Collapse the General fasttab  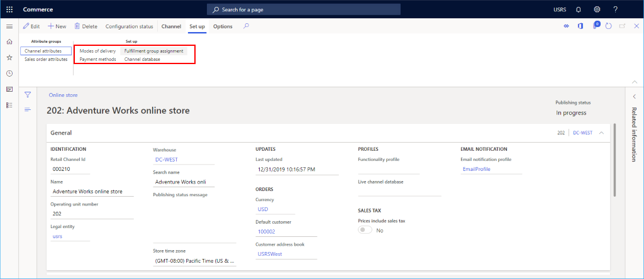tap(601, 133)
